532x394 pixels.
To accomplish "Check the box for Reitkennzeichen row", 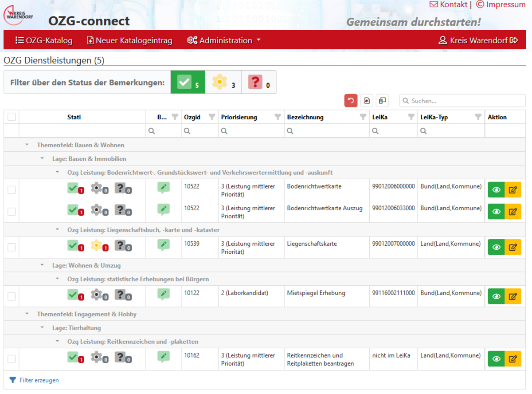I will tap(12, 359).
